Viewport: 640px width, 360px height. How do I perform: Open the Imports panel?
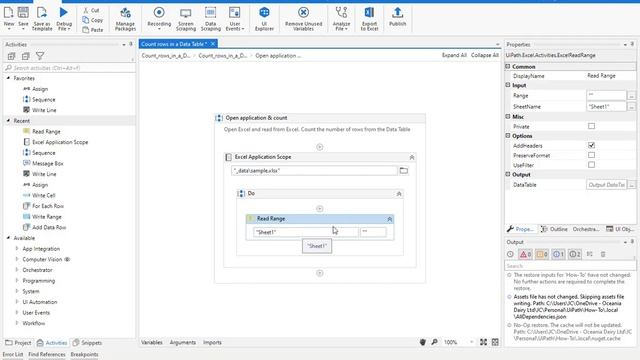click(212, 342)
